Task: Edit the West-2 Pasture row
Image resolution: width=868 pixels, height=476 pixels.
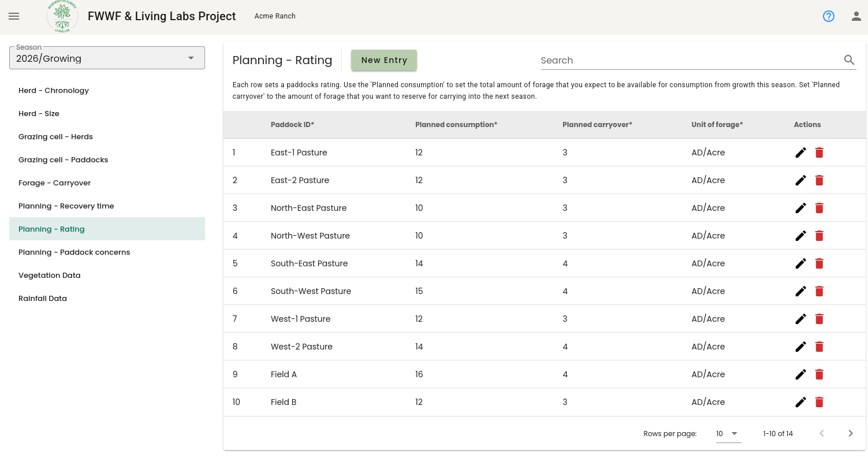Action: (x=800, y=347)
